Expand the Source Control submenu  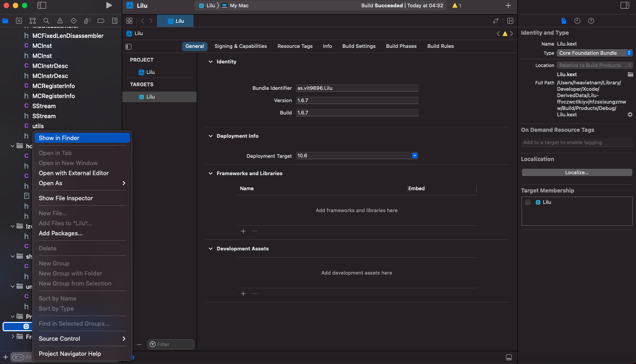coord(82,338)
